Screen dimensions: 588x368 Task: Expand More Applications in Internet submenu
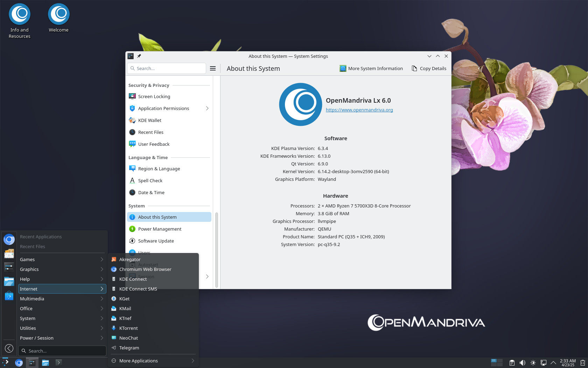153,361
